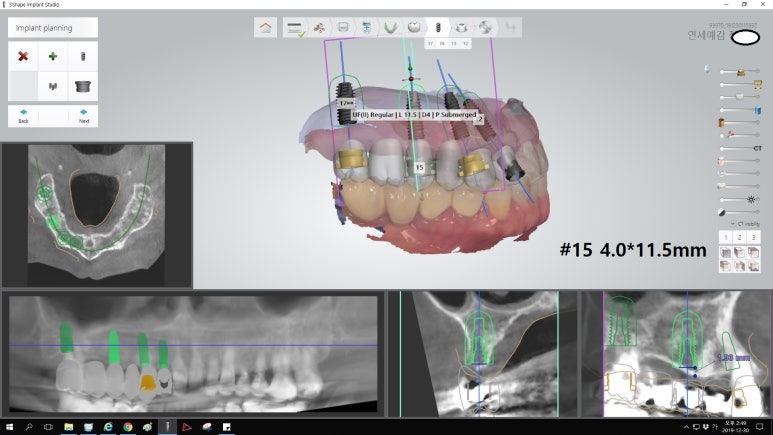The image size is (773, 435).
Task: Click the axial CT slice view thumbnail
Action: point(97,215)
